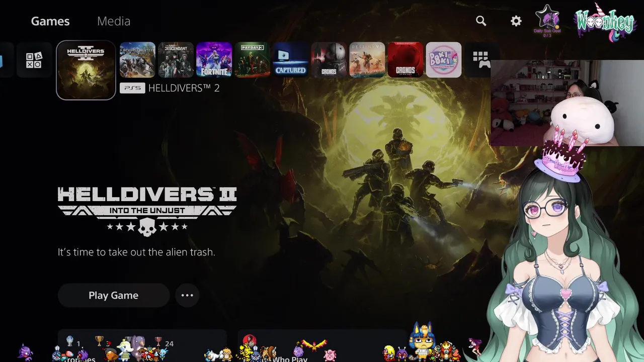The image size is (644, 362).
Task: Select the Doki Doki Literature Club tile
Action: [x=443, y=60]
